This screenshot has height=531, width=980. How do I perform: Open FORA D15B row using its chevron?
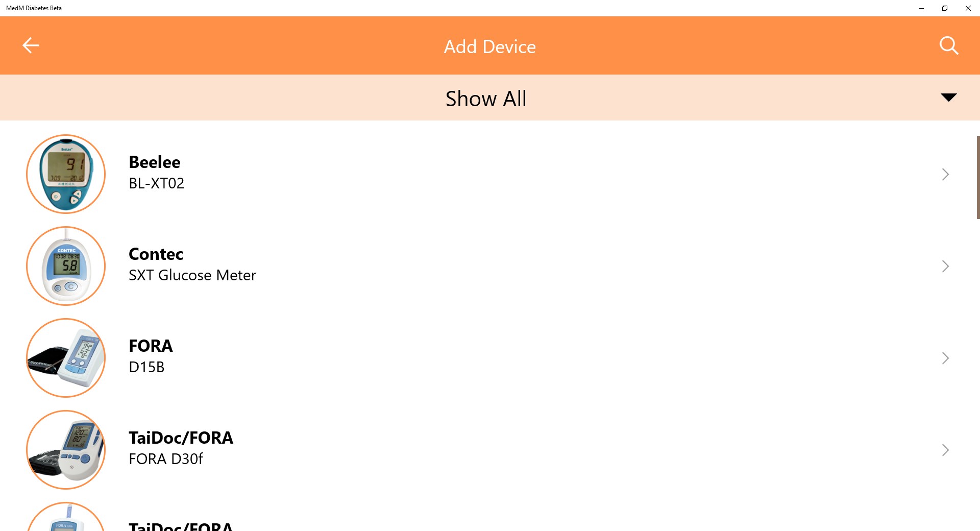point(945,358)
